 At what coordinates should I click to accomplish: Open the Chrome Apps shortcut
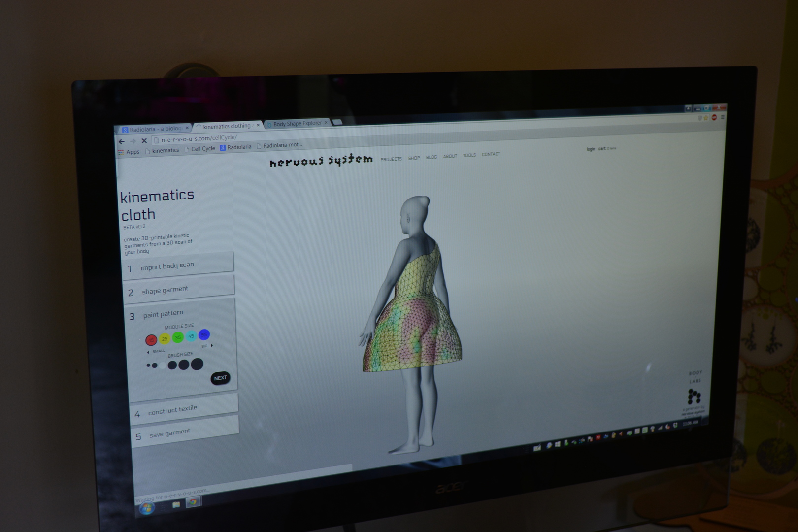pyautogui.click(x=129, y=152)
